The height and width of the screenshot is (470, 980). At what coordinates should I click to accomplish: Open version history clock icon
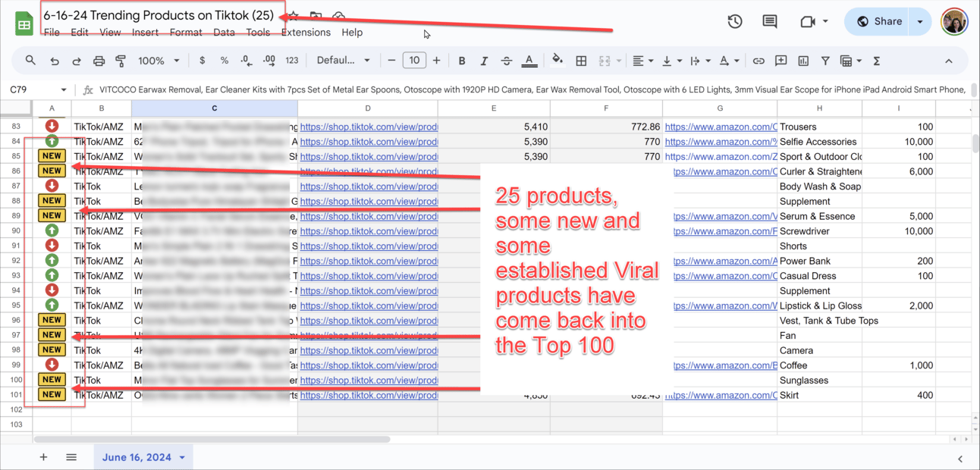click(x=734, y=22)
